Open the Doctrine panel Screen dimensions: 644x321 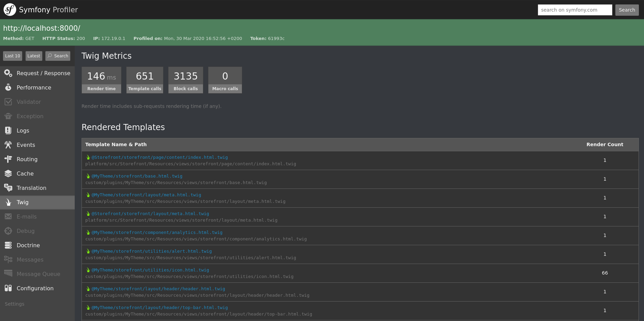(x=28, y=245)
